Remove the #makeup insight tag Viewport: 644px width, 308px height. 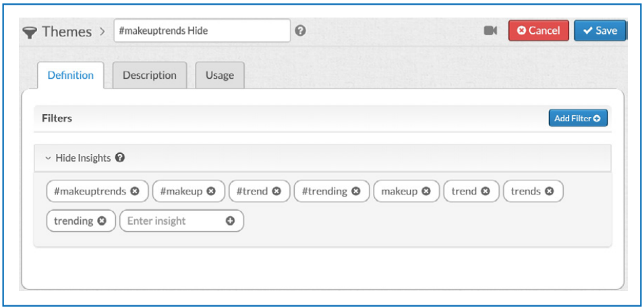pyautogui.click(x=211, y=191)
